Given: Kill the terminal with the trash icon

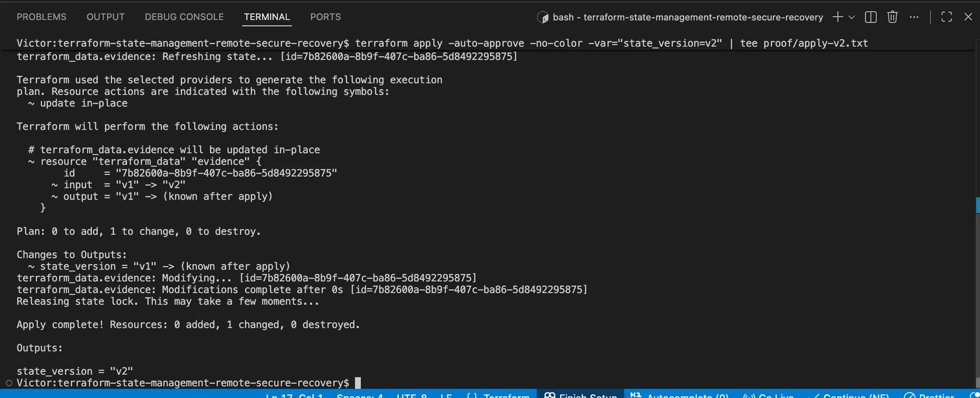Looking at the screenshot, I should pyautogui.click(x=892, y=17).
